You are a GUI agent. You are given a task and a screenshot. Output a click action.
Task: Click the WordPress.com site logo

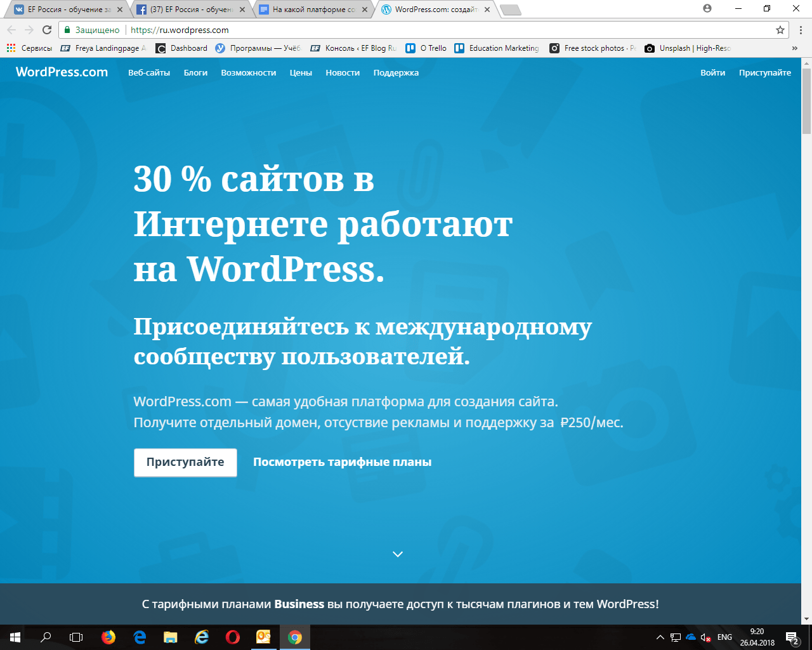(x=61, y=72)
